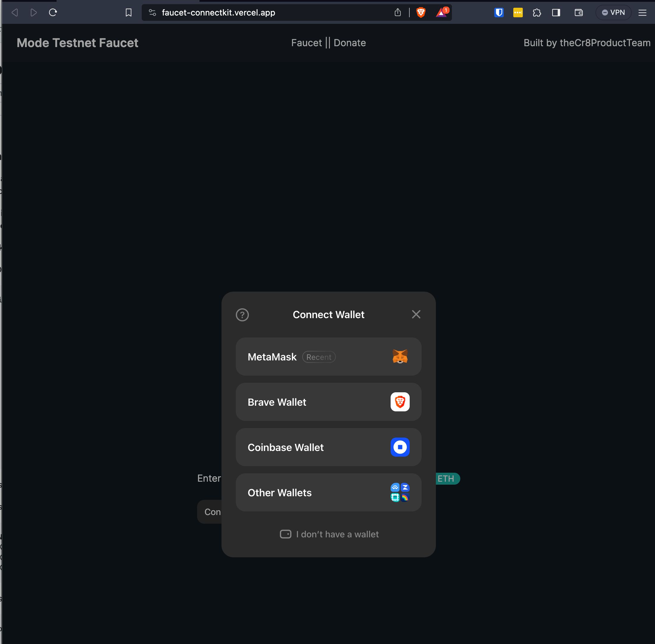Click the MetaMask fox icon
Viewport: 655px width, 644px height.
click(x=400, y=357)
